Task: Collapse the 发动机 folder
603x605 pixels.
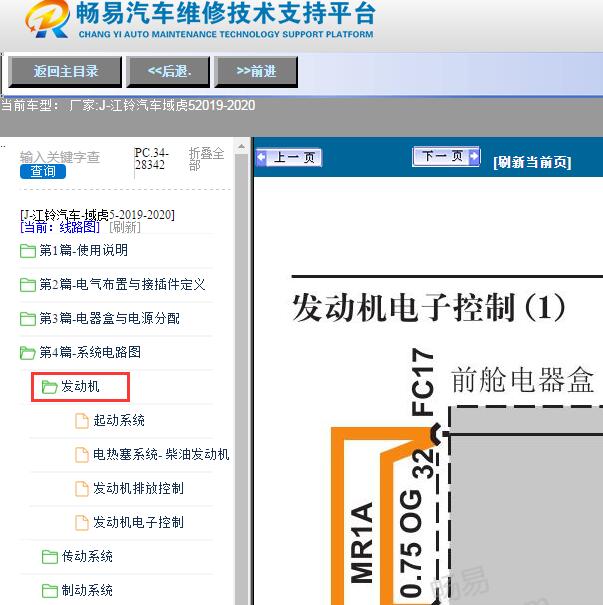Action: coord(80,386)
